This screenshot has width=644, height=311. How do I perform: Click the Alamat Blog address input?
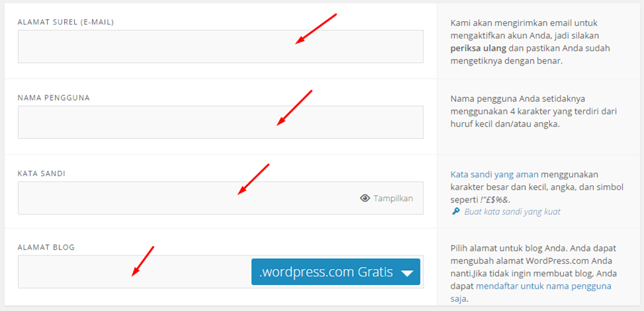click(x=132, y=272)
